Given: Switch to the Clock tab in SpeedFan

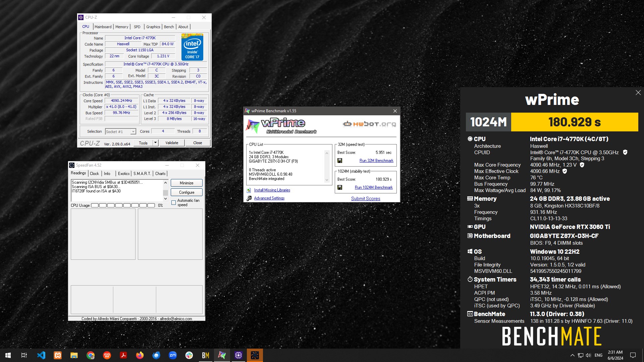Looking at the screenshot, I should (95, 174).
